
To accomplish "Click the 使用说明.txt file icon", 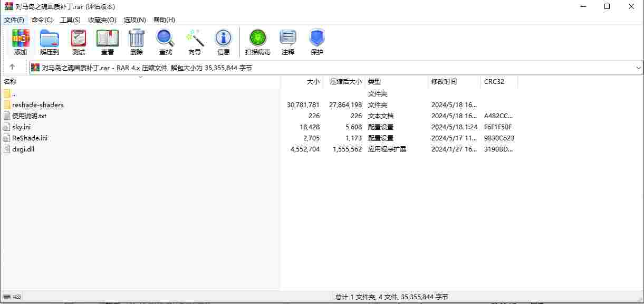I will coord(7,116).
